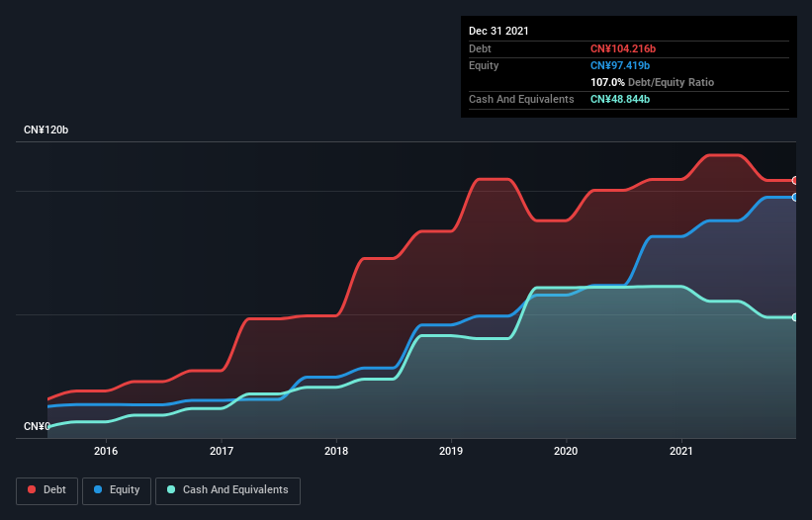
Task: Click the red Debt legend dot
Action: [32, 489]
